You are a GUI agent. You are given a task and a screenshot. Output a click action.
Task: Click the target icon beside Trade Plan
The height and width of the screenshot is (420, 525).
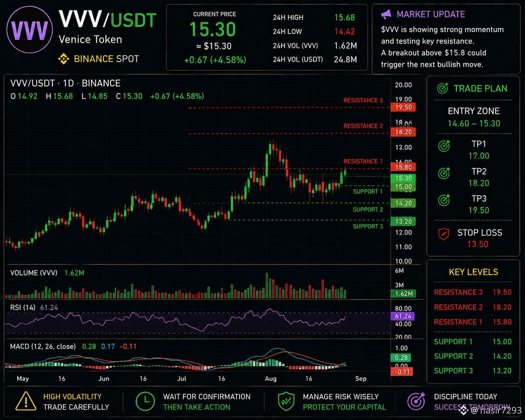coord(443,88)
